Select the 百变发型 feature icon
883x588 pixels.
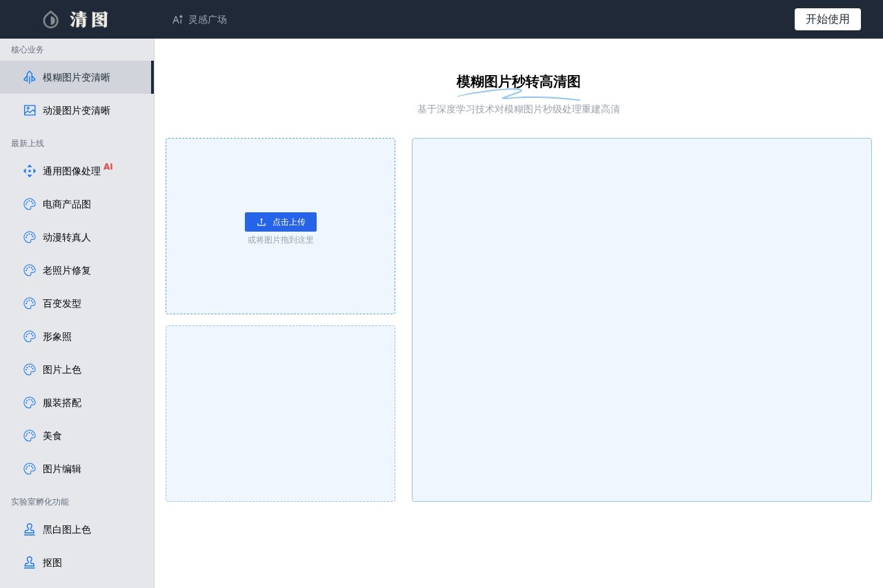(30, 303)
